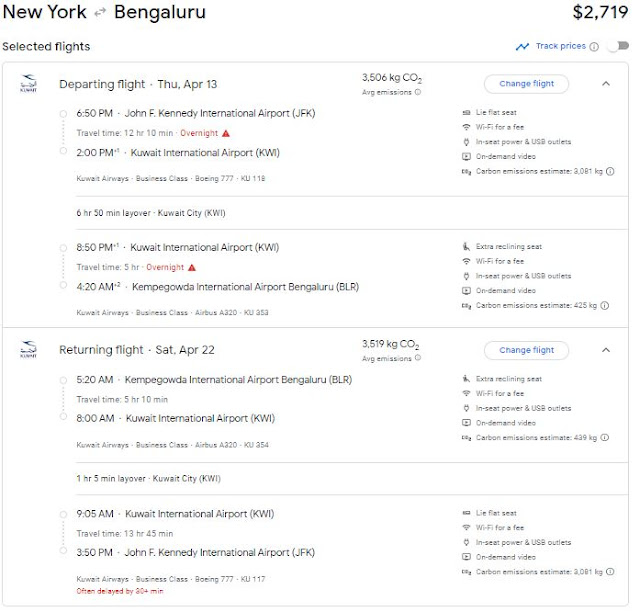This screenshot has height=612, width=640.
Task: Open info for 425 kg carbon estimate
Action: (605, 305)
